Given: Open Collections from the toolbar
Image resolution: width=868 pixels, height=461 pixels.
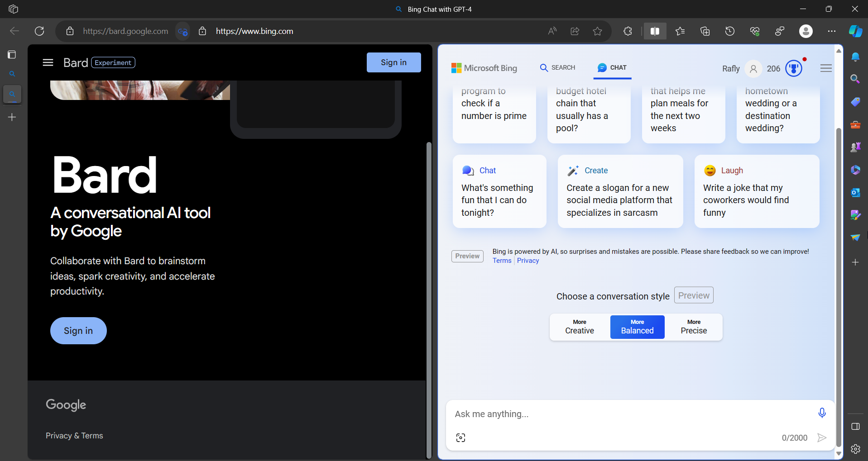Looking at the screenshot, I should (705, 31).
